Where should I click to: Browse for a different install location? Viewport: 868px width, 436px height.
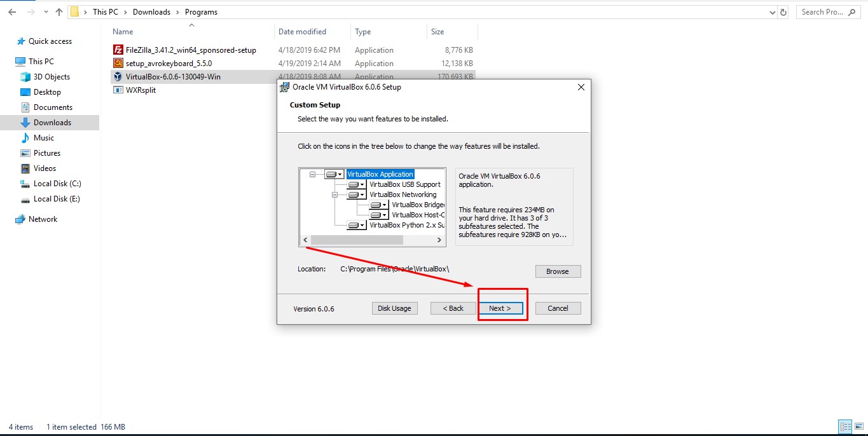click(x=558, y=271)
